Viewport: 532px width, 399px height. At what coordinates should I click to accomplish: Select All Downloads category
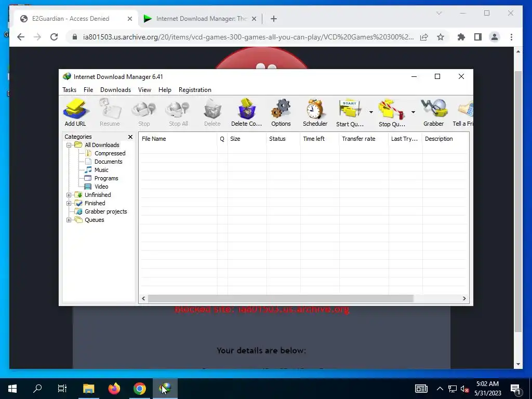pyautogui.click(x=102, y=145)
